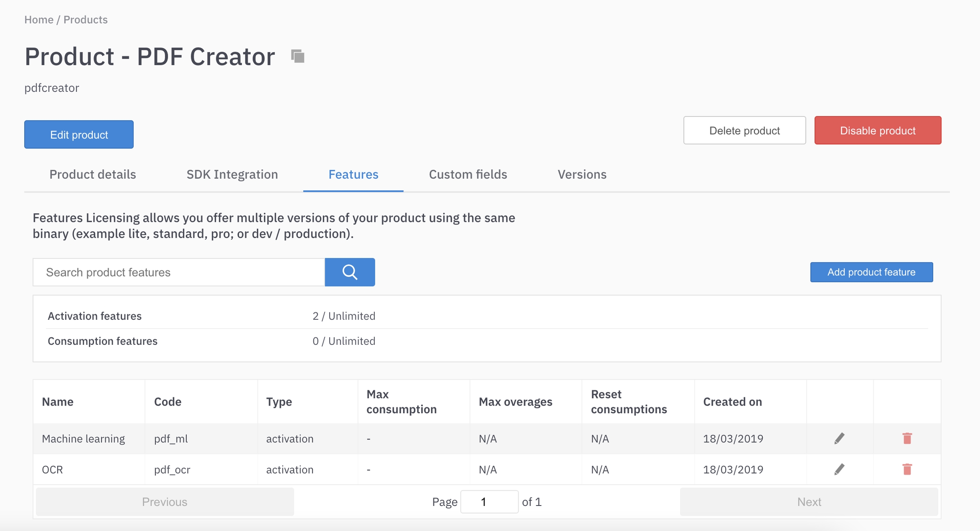Screen dimensions: 980x531
Task: Click Add product feature button
Action: point(871,272)
